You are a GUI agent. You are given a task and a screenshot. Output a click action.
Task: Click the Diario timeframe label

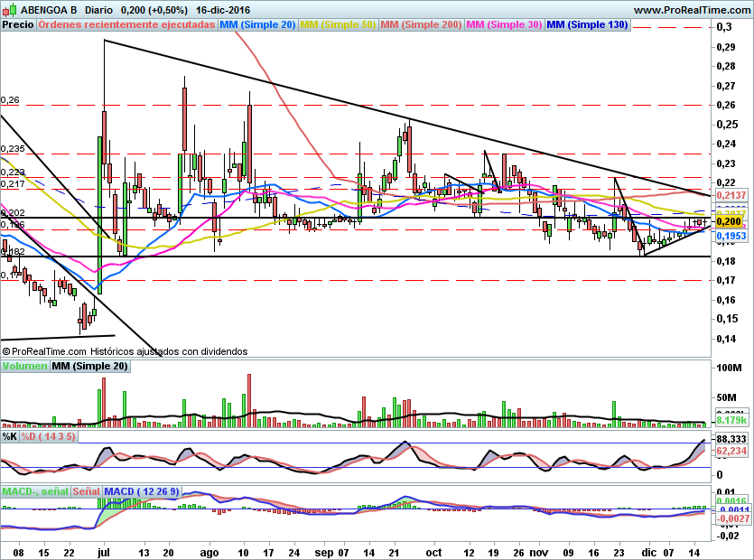point(98,10)
